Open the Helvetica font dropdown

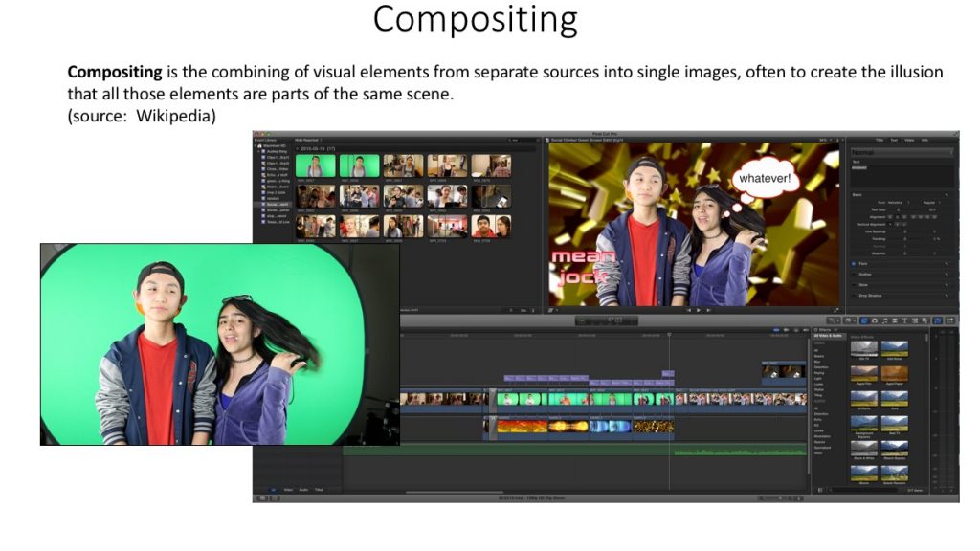point(899,203)
